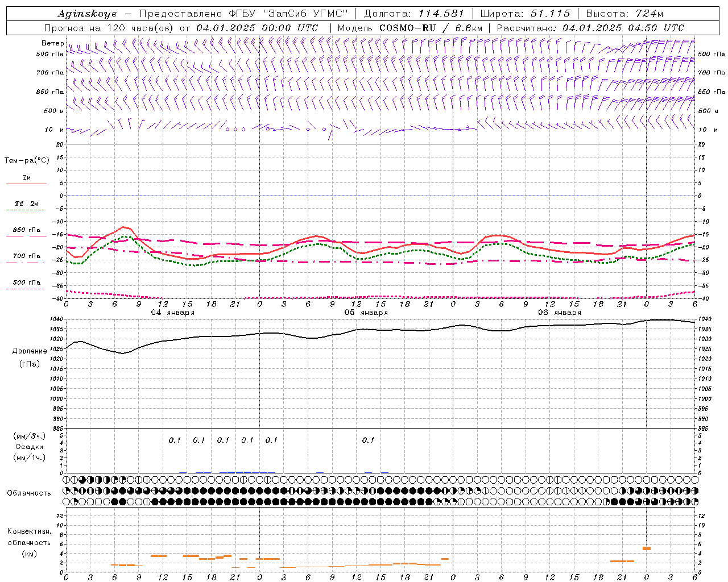Click the Конвективн. label
The height and width of the screenshot is (582, 728).
point(29,531)
